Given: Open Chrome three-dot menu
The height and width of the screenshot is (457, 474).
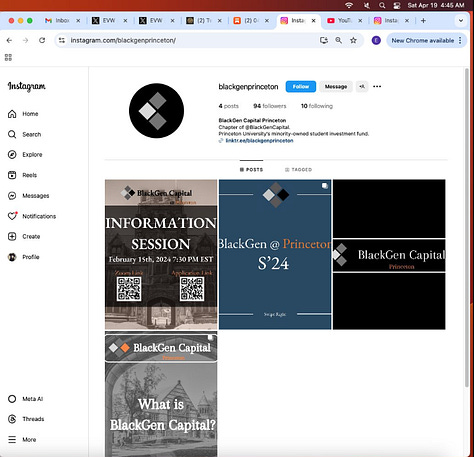Looking at the screenshot, I should click(460, 40).
